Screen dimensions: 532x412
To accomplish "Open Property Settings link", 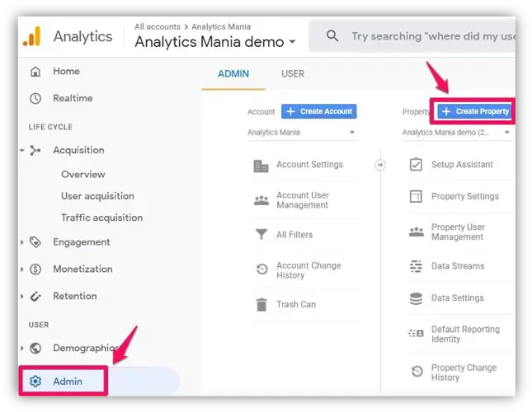I will (x=465, y=196).
